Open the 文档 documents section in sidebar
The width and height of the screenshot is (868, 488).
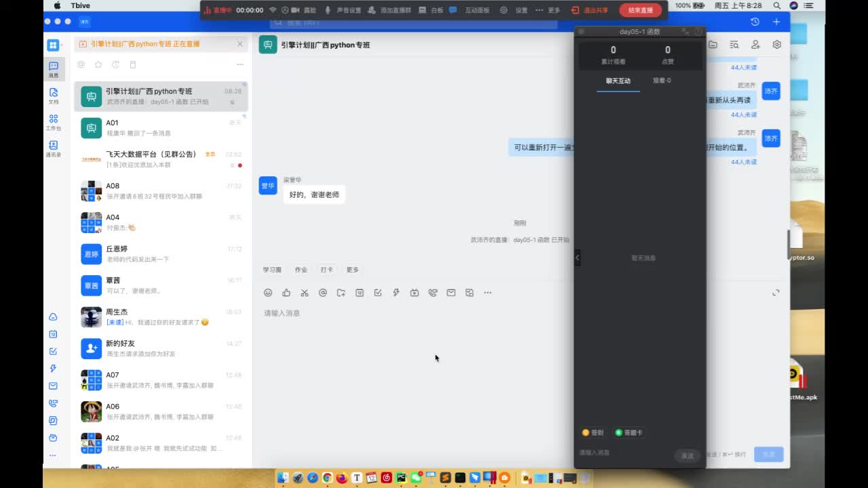pos(54,96)
